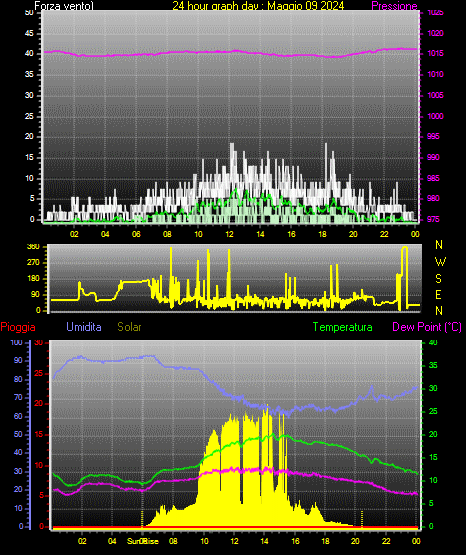Click the blue '70' humidity axis value
466x555 pixels.
[18, 397]
